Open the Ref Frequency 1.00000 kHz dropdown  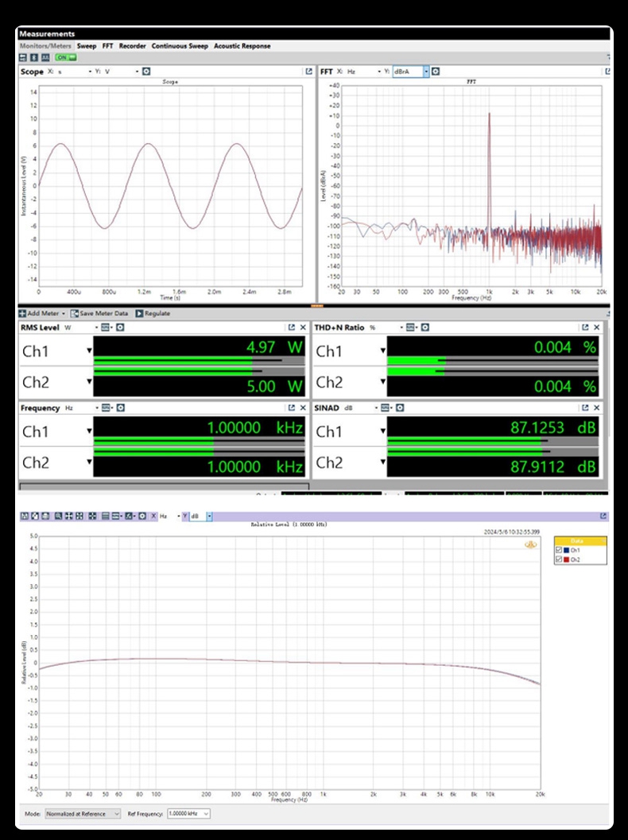point(206,814)
